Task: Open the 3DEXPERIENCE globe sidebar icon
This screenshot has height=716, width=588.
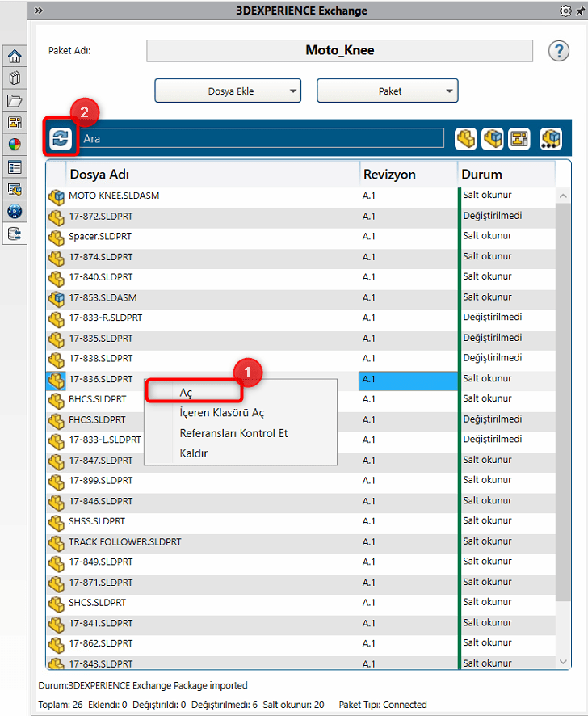Action: 15,212
